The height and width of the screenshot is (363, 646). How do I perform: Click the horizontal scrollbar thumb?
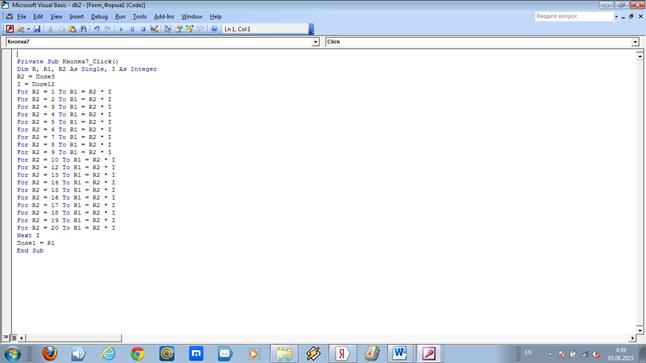click(x=73, y=338)
